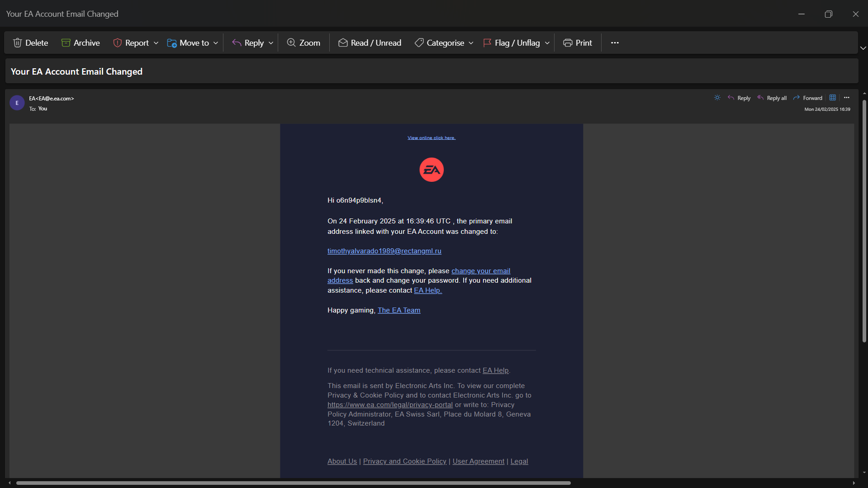Image resolution: width=868 pixels, height=488 pixels.
Task: Maximize the message window
Action: 828,14
